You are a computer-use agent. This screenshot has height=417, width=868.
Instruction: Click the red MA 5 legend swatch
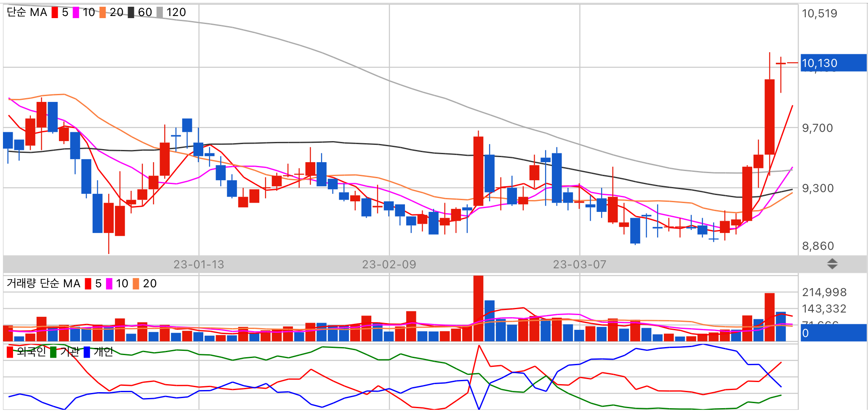pyautogui.click(x=55, y=12)
